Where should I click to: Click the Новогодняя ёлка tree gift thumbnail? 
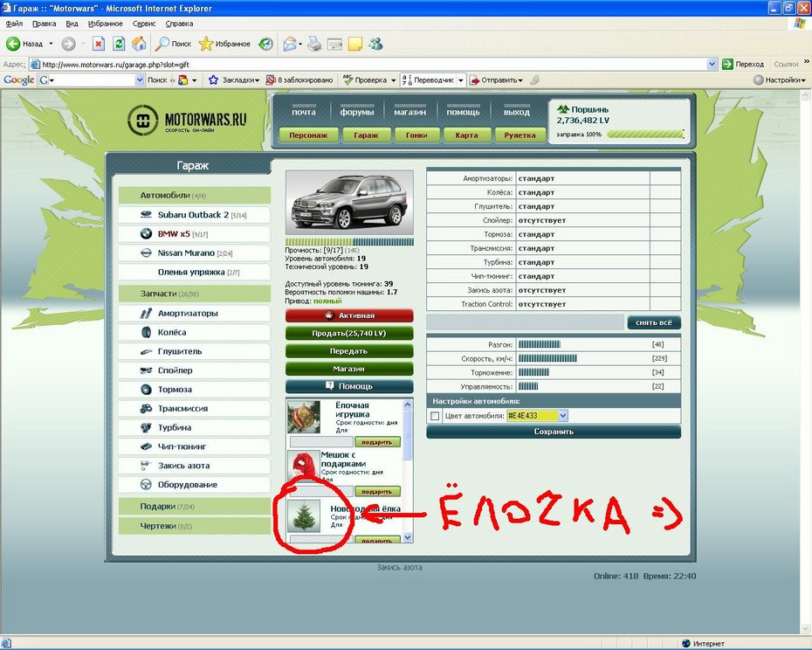click(304, 515)
